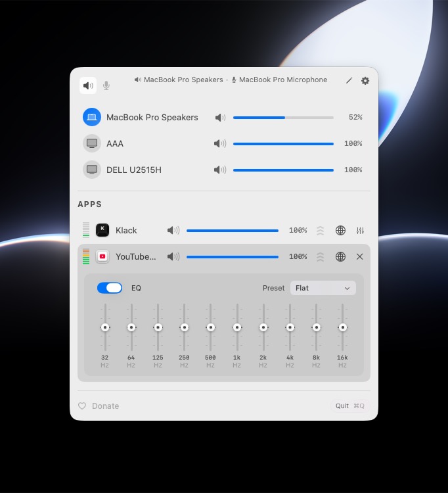The width and height of the screenshot is (448, 493).
Task: Click the YouTube 100% volume value
Action: pyautogui.click(x=298, y=256)
